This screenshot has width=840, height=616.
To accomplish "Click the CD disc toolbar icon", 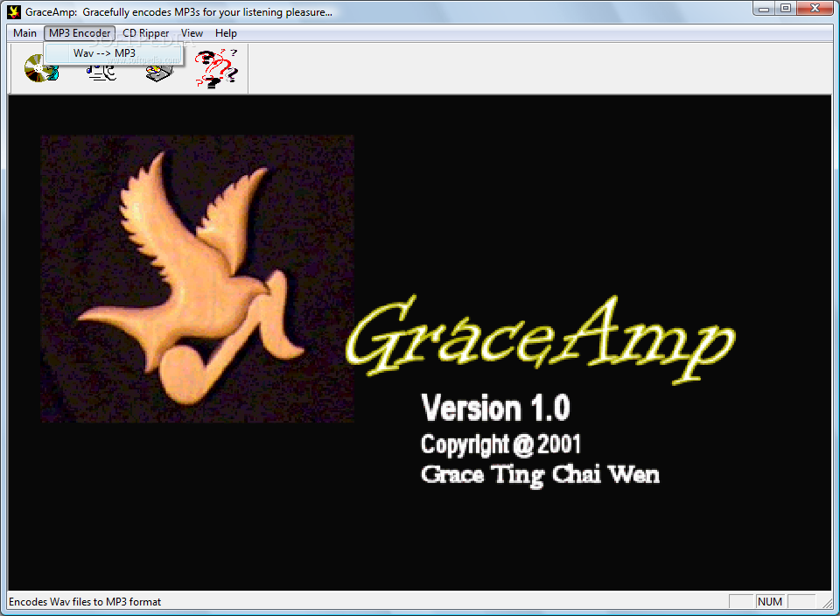I will tap(41, 68).
